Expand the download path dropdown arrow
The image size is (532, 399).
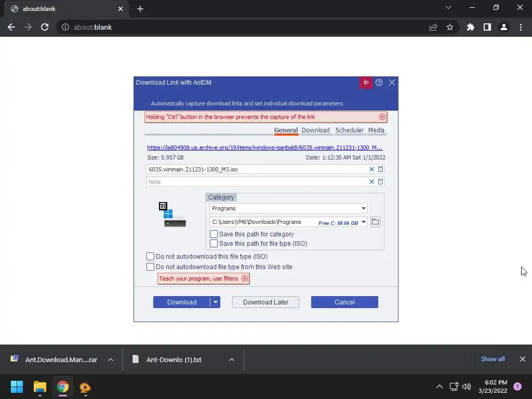(363, 222)
